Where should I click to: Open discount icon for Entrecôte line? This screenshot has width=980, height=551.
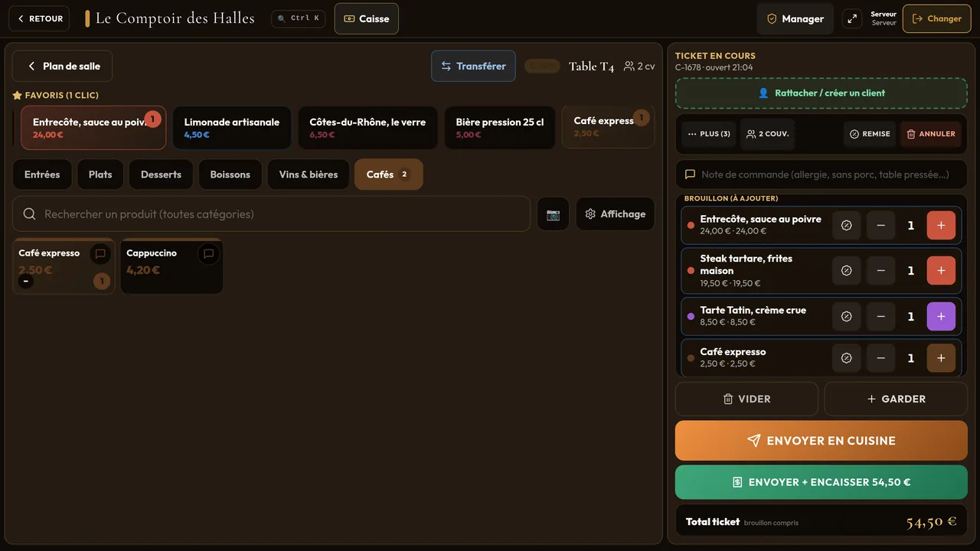846,226
